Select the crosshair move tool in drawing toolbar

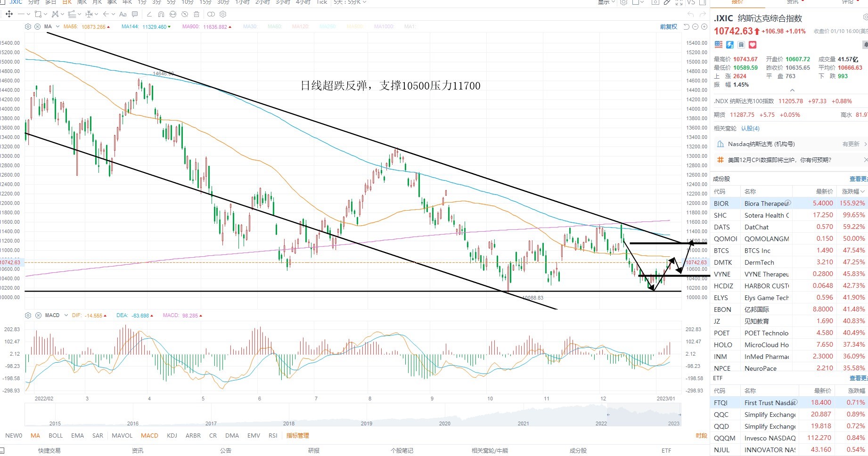(9, 14)
